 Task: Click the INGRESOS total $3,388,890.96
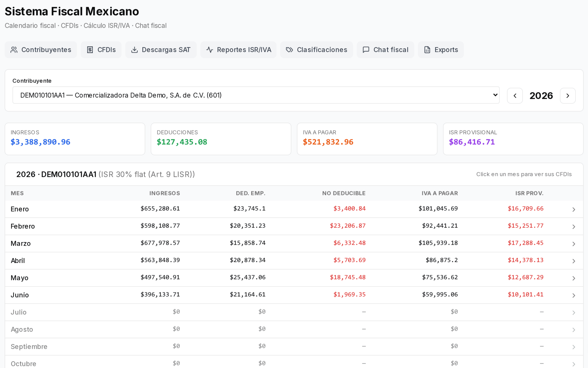click(x=41, y=142)
